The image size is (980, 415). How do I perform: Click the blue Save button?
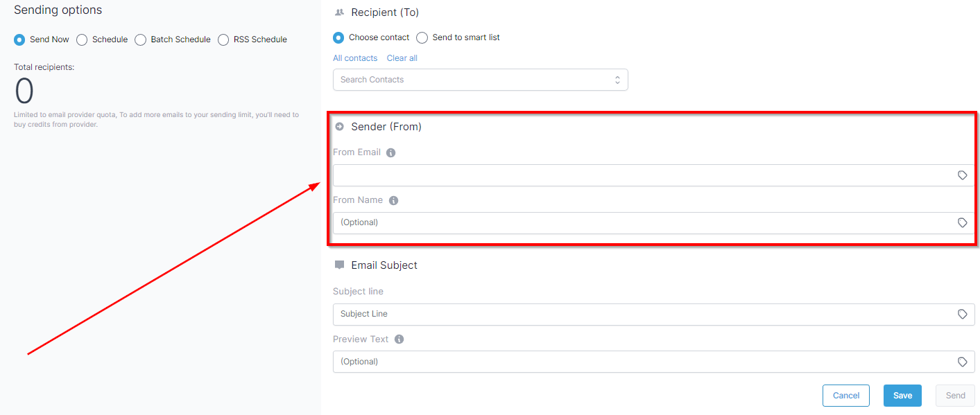click(x=902, y=396)
